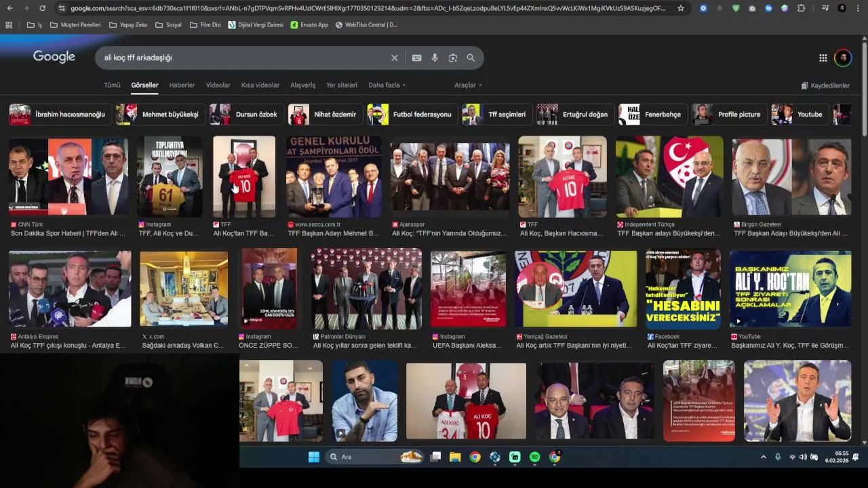Open Spotify from the taskbar
868x488 pixels.
pos(534,457)
